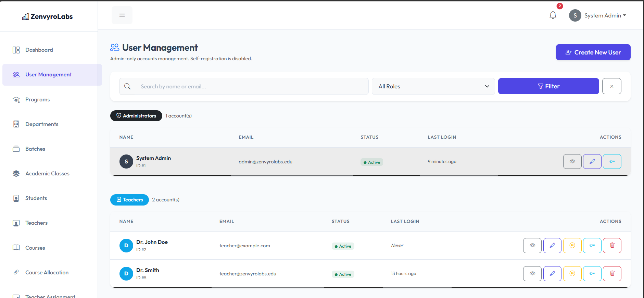This screenshot has width=644, height=298.
Task: View Dr. John Doe details eye icon
Action: click(x=532, y=246)
